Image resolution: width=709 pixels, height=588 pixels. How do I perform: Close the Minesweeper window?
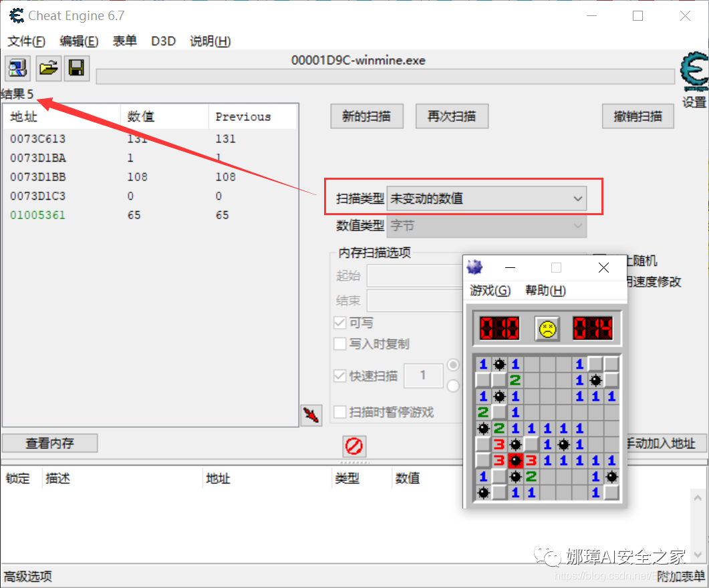click(603, 267)
